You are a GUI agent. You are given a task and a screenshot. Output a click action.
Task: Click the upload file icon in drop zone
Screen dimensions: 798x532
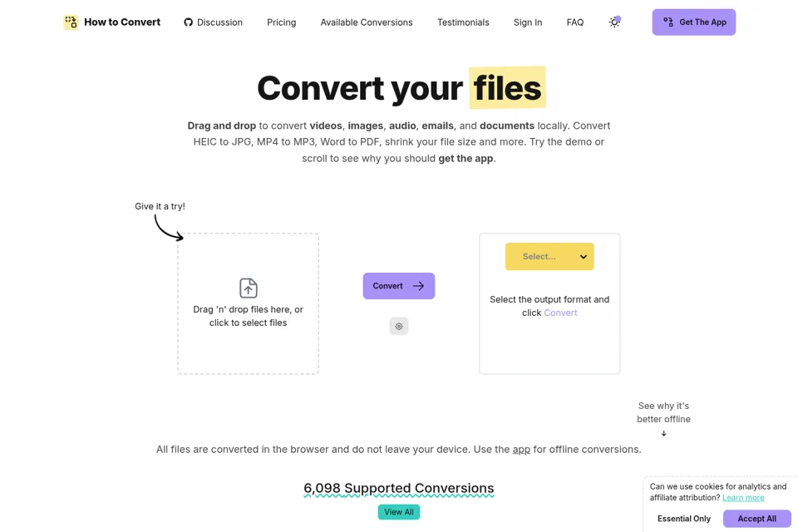click(249, 288)
